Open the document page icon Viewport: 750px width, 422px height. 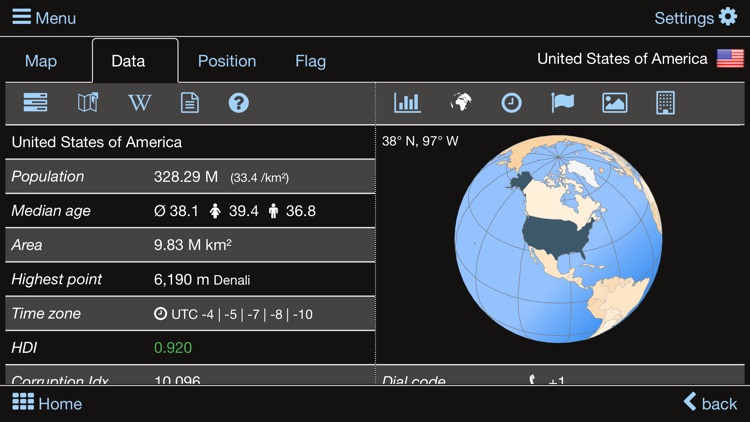click(189, 103)
